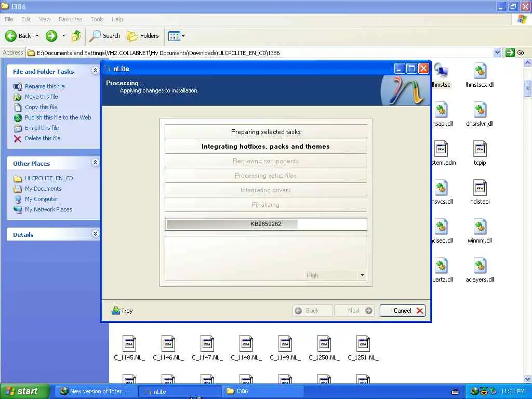The image size is (532, 399).
Task: Open the Edit menu
Action: pyautogui.click(x=26, y=19)
